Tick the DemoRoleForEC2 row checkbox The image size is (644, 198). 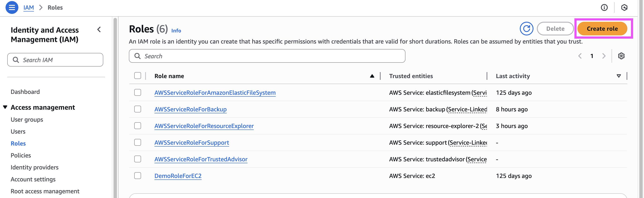click(137, 176)
